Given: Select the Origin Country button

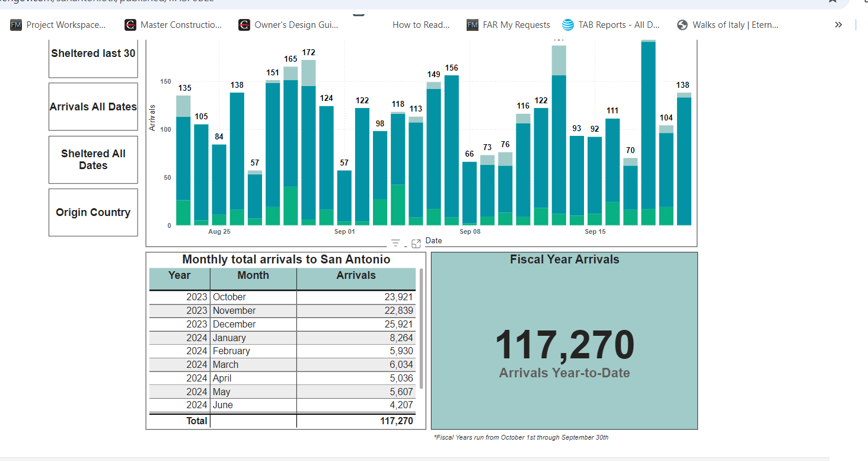Looking at the screenshot, I should coord(93,212).
